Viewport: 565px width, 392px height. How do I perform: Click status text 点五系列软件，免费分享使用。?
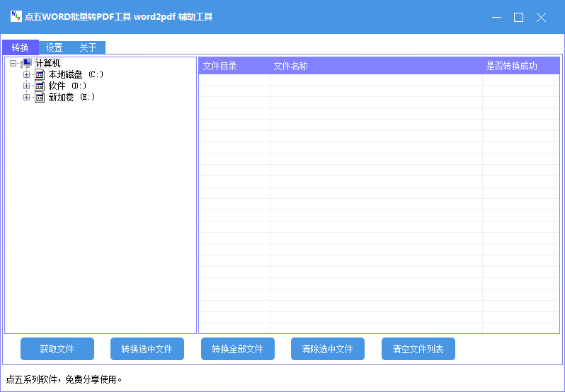(x=64, y=379)
